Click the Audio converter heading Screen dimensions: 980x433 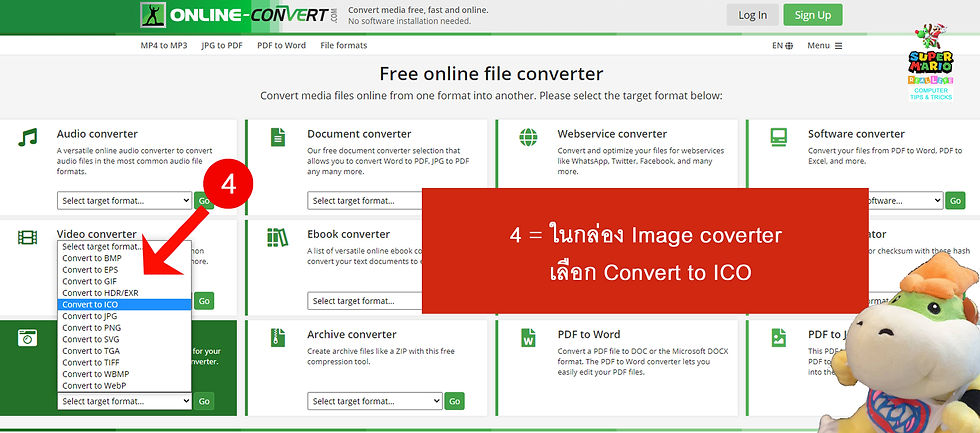tap(98, 134)
